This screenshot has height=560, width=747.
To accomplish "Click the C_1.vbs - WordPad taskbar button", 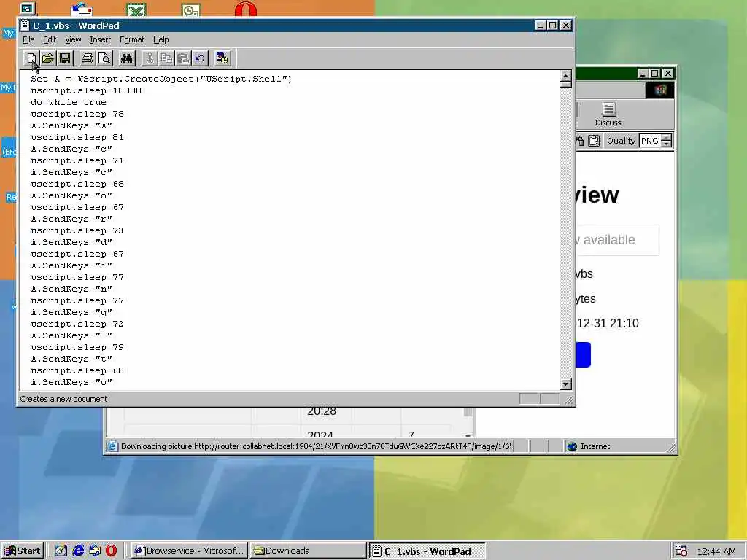I will point(427,551).
